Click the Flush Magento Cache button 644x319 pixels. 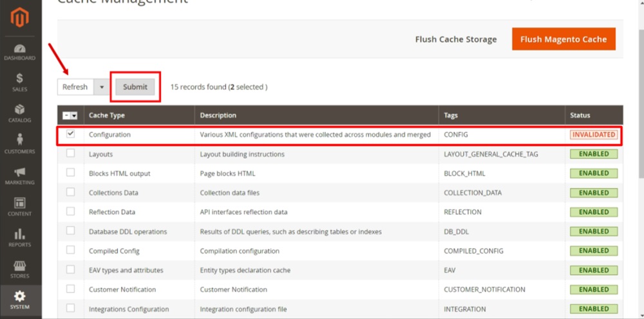coord(563,39)
